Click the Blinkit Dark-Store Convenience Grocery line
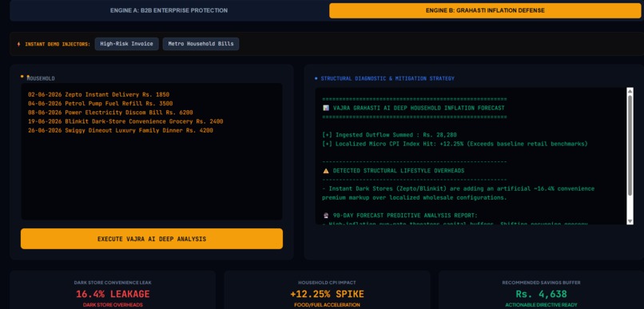This screenshot has height=309, width=644. (125, 121)
